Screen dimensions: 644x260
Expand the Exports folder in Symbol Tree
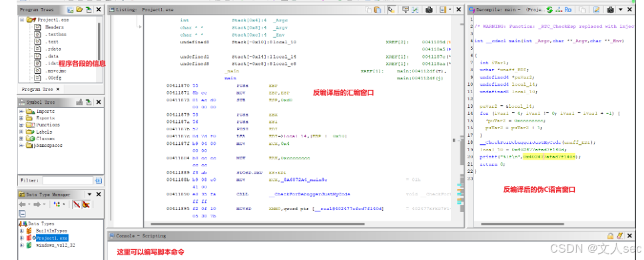(21, 118)
